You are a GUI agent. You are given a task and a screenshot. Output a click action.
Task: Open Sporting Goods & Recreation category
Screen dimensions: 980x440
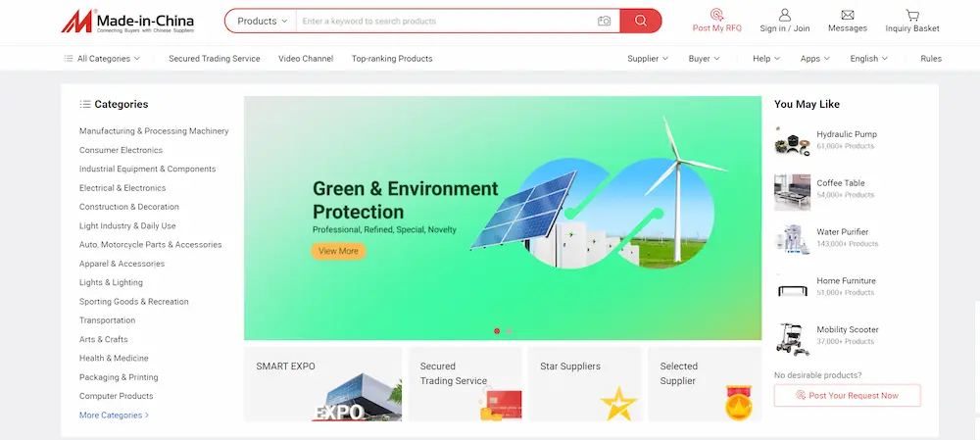(133, 301)
